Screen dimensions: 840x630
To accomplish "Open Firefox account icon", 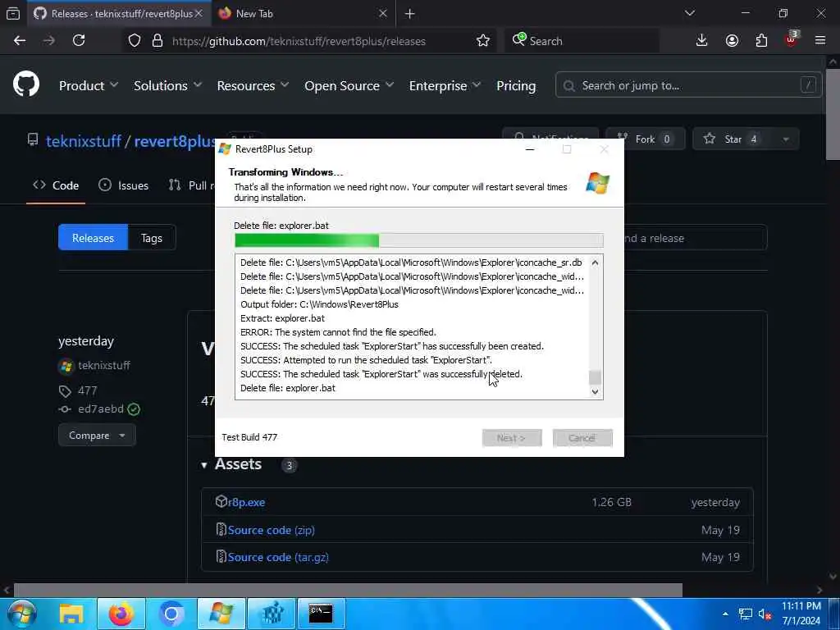I will pyautogui.click(x=732, y=41).
